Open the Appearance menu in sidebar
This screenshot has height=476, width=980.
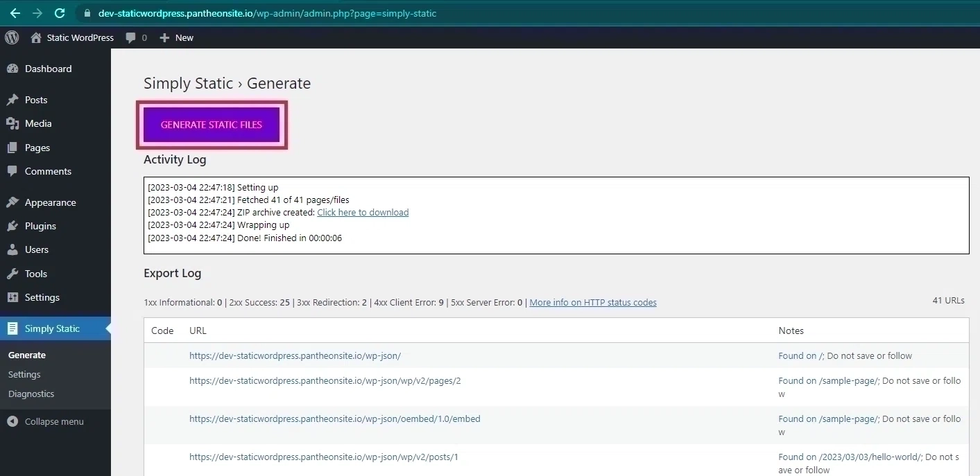(x=50, y=202)
